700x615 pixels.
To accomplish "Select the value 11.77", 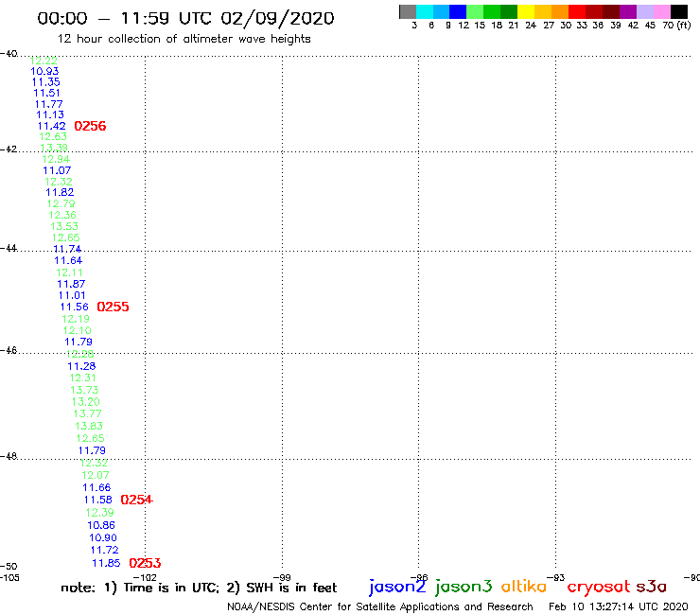I will tap(48, 104).
